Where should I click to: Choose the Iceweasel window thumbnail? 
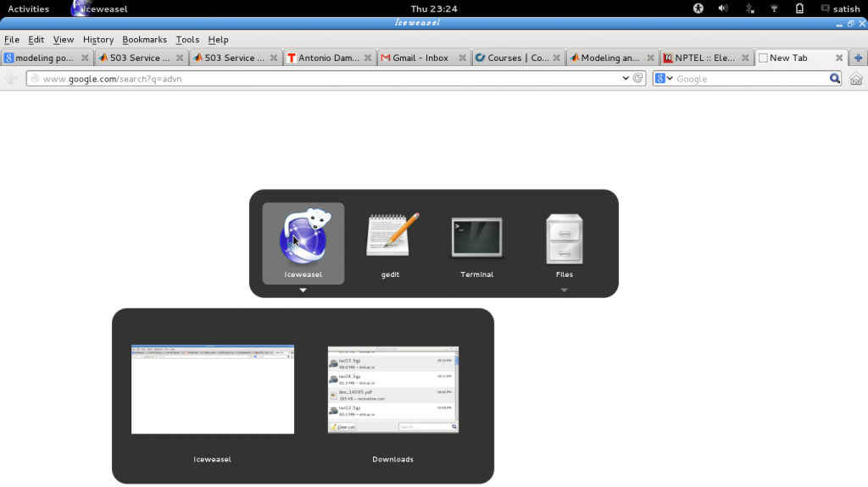click(213, 390)
